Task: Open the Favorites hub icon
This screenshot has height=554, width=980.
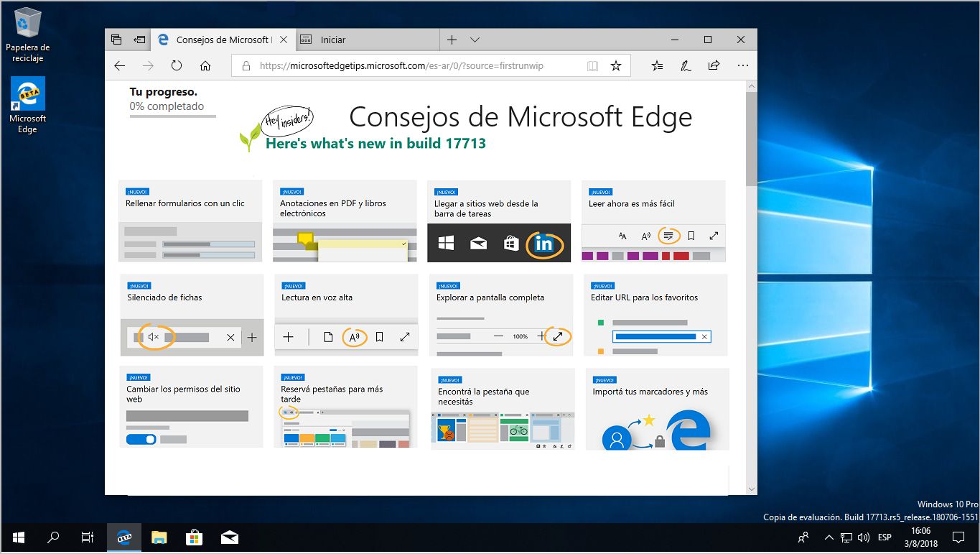Action: 657,65
